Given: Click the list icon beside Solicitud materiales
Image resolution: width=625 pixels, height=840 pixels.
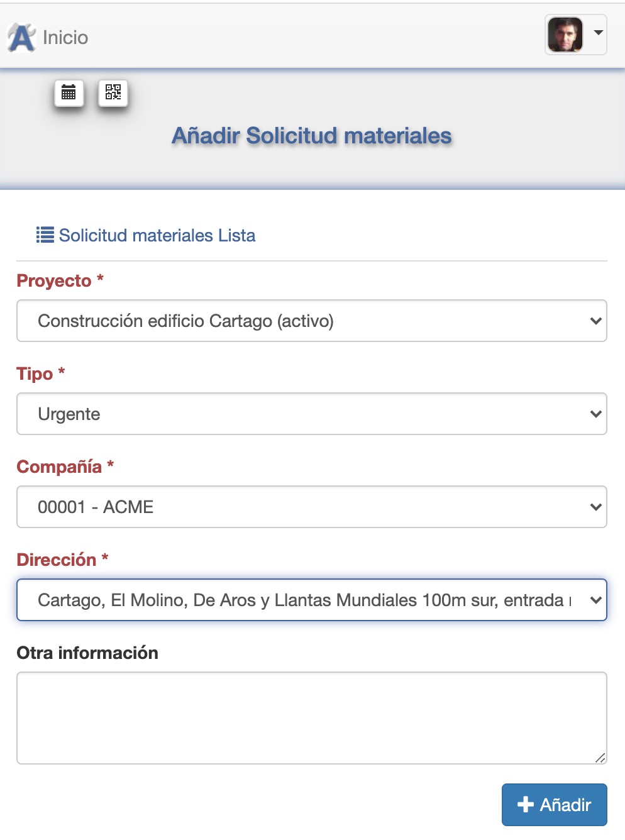Looking at the screenshot, I should [x=45, y=235].
